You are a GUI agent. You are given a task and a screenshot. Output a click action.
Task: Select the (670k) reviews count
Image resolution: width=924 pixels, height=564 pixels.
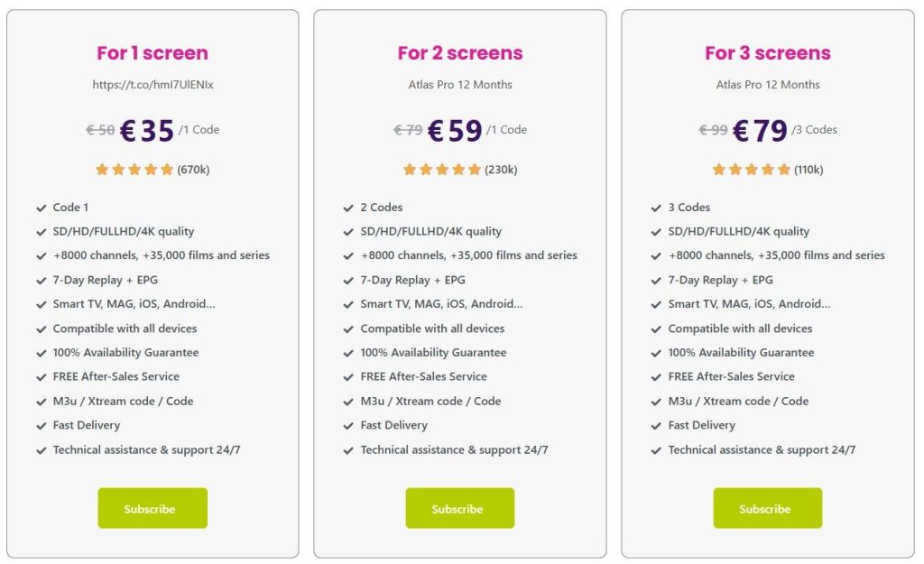click(194, 169)
